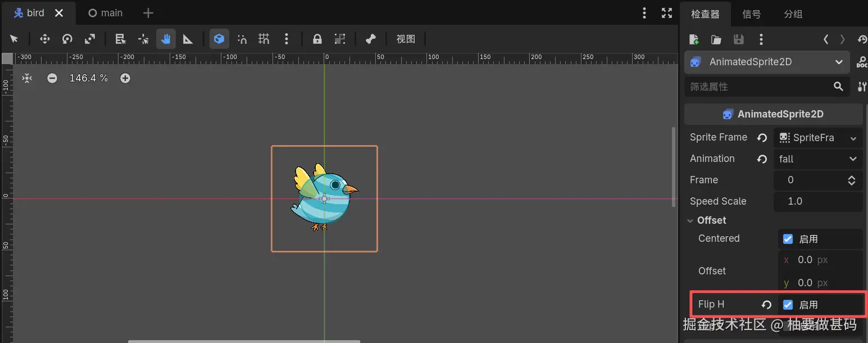Open the contextual documentation search icon
868x343 pixels.
863,62
